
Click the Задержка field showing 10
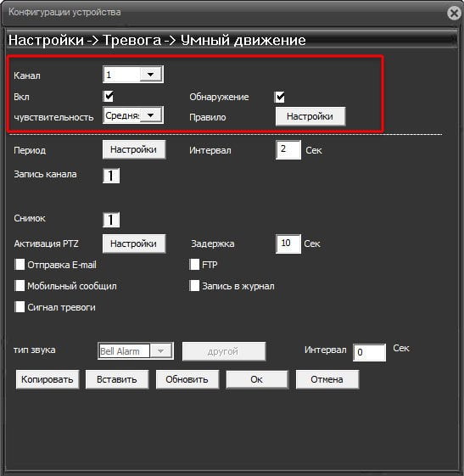coord(288,244)
